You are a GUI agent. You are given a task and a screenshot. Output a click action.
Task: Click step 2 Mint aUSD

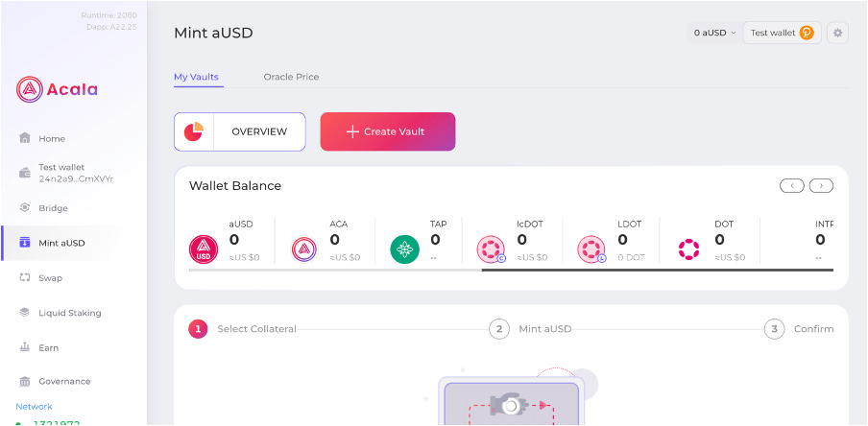click(x=530, y=329)
